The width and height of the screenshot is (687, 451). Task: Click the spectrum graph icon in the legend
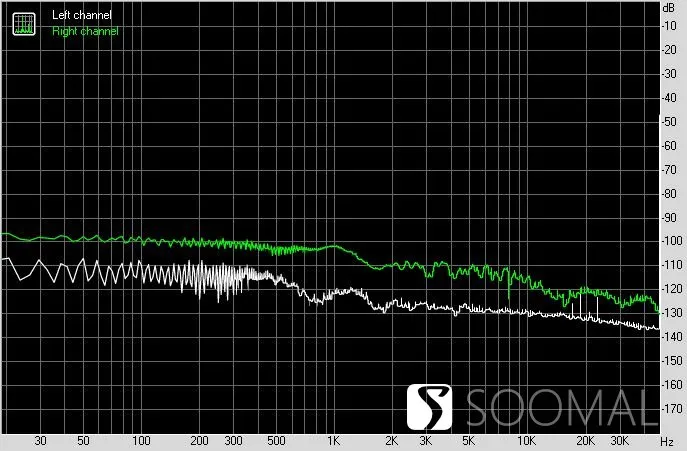24,24
